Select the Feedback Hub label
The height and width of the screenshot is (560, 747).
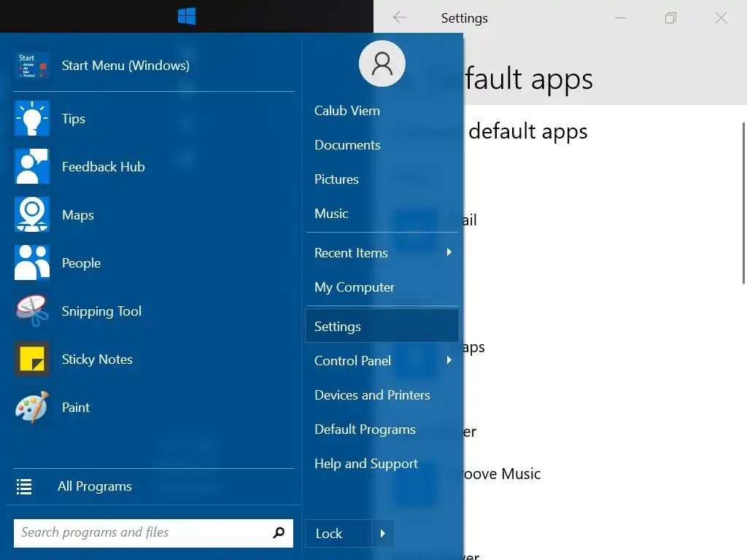click(104, 167)
